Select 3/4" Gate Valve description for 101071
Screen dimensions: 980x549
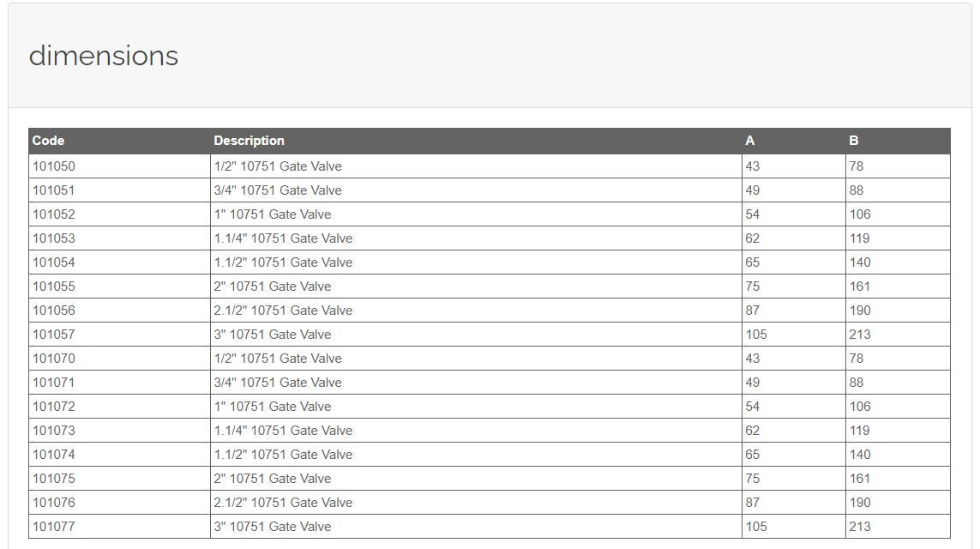click(x=278, y=383)
